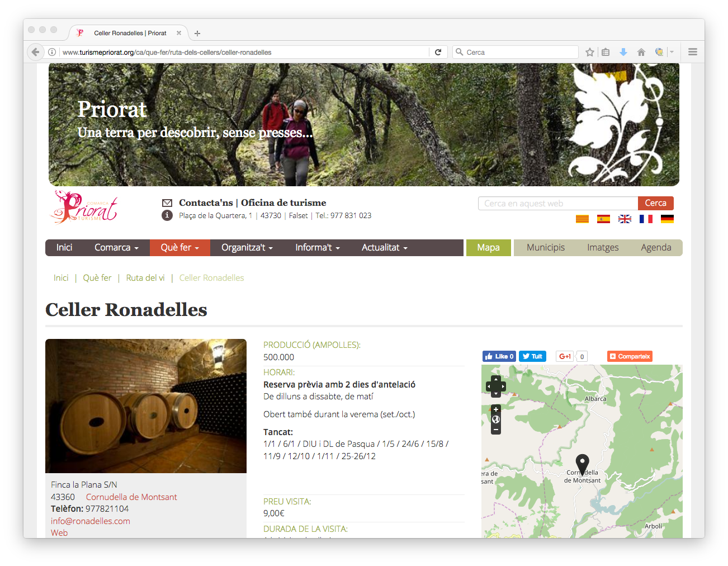Click the info@ronadelles.com email link
Screen dimensions: 728x566
pyautogui.click(x=91, y=521)
